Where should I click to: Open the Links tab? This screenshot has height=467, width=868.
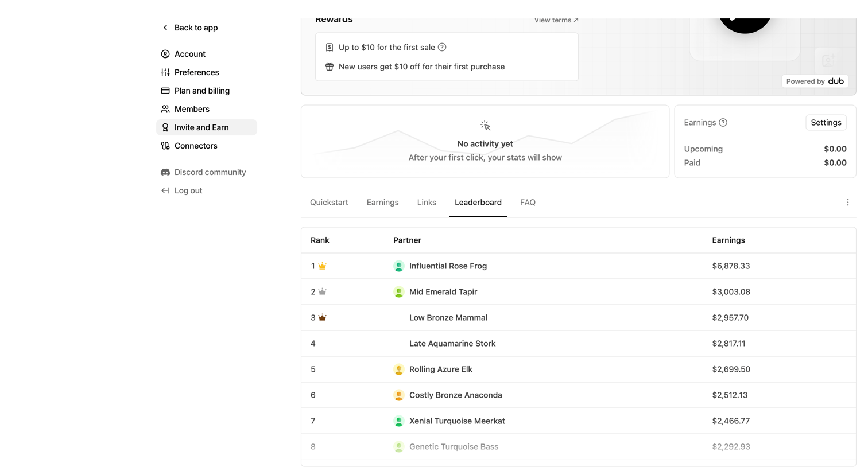[427, 203]
